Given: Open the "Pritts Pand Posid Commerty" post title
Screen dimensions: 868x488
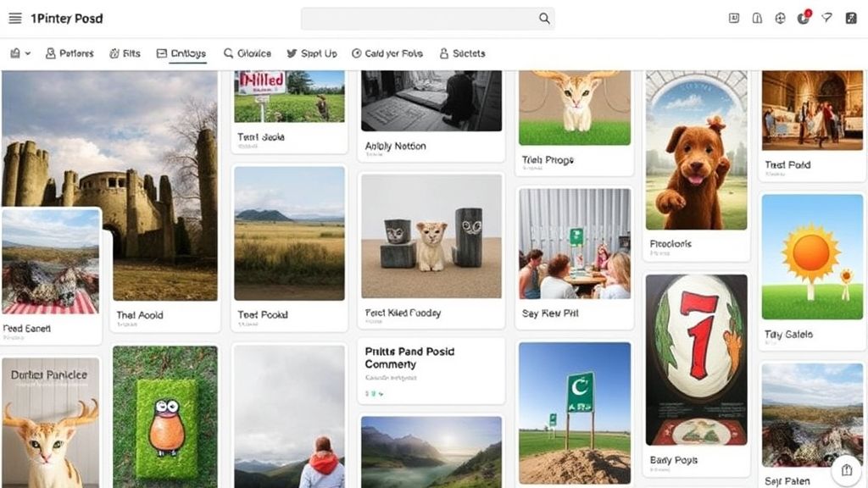Looking at the screenshot, I should (410, 358).
